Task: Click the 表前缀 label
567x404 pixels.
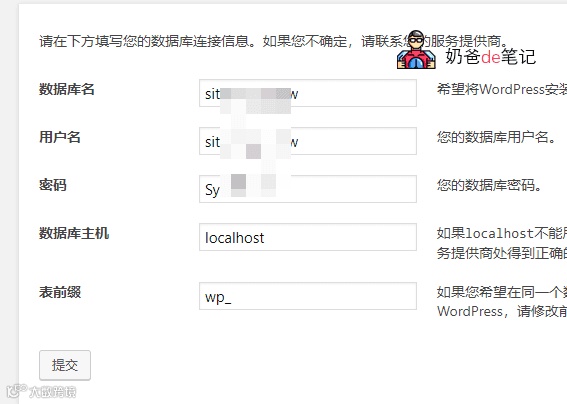Action: tap(60, 292)
